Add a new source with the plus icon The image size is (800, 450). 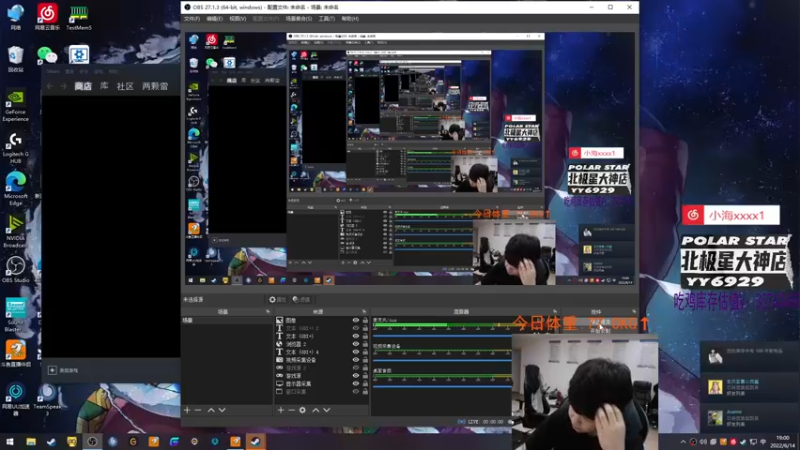[280, 410]
